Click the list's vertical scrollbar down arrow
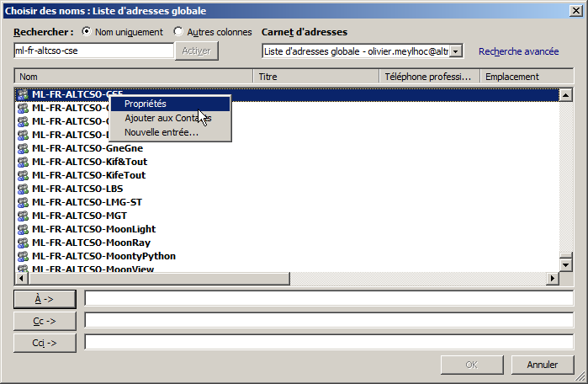This screenshot has width=588, height=384. [x=567, y=265]
